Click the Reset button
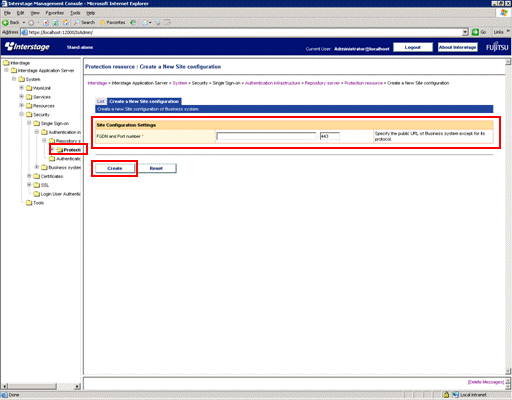This screenshot has width=512, height=400. click(x=156, y=168)
